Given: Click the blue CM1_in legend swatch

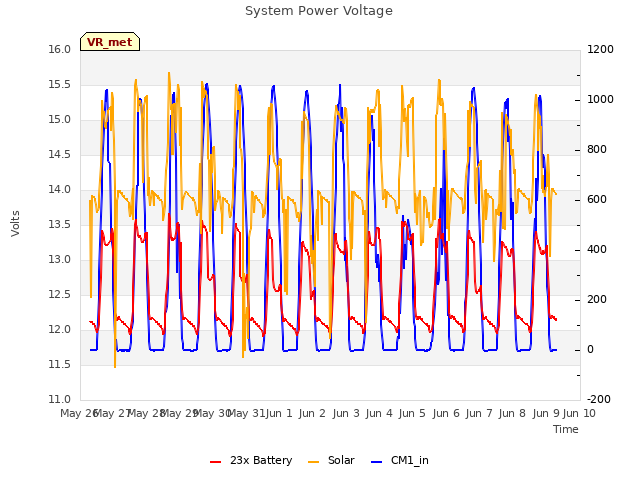Looking at the screenshot, I should (377, 461).
